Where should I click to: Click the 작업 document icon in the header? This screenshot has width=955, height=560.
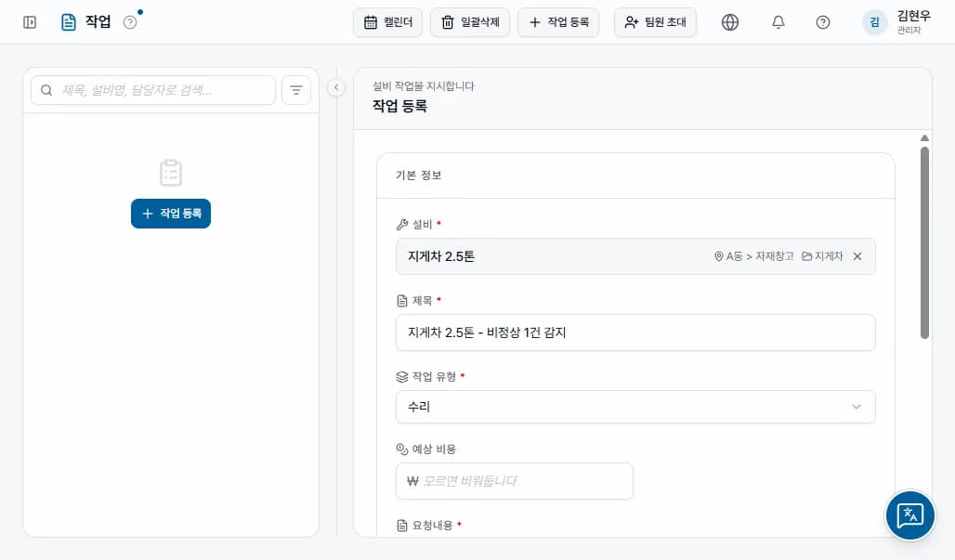tap(69, 22)
